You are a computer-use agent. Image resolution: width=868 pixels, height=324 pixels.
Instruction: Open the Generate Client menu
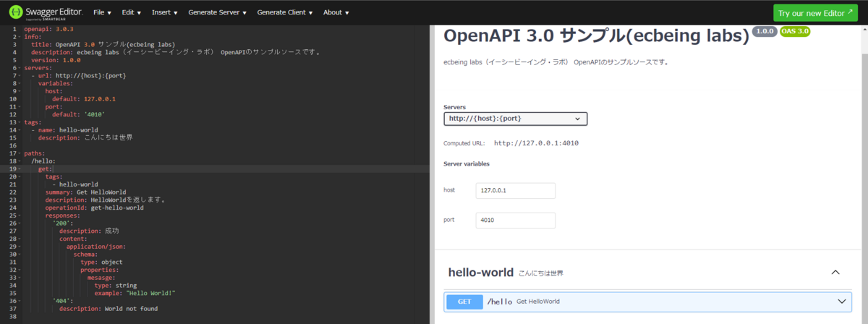pyautogui.click(x=285, y=12)
